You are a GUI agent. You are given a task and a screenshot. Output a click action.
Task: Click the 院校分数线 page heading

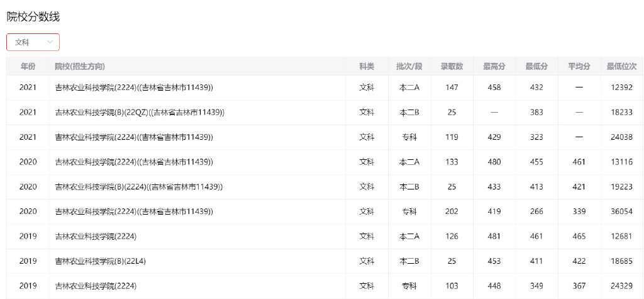click(33, 17)
